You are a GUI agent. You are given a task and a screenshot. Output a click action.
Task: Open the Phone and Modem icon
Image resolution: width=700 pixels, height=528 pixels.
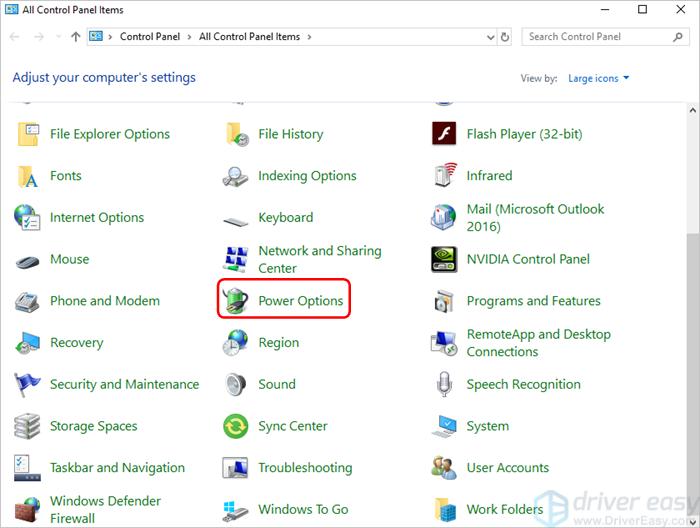(28, 302)
